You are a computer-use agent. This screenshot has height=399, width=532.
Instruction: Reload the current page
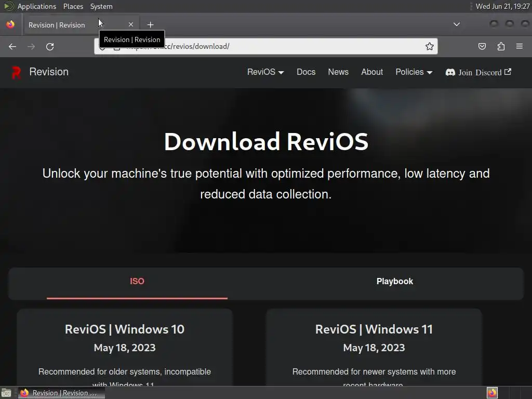pos(50,46)
